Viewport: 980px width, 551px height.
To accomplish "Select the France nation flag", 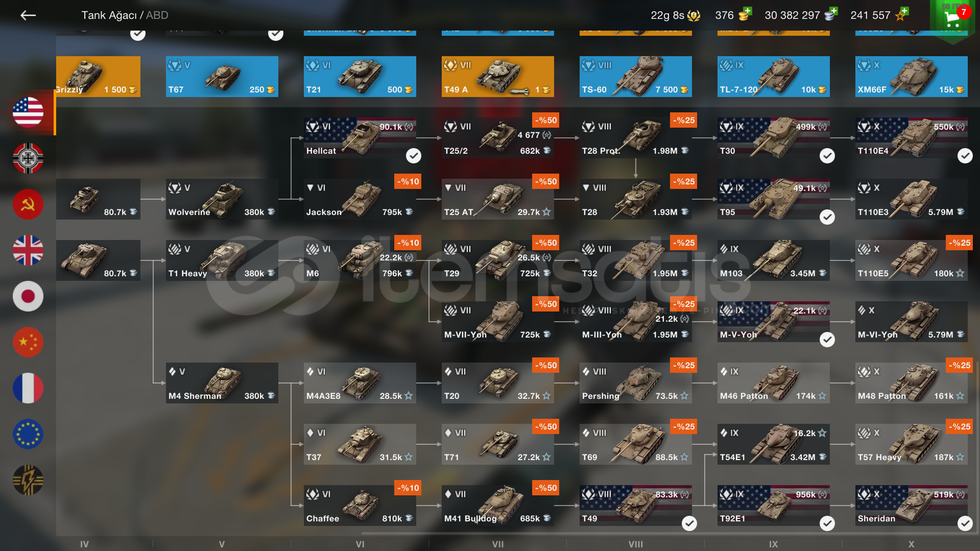I will tap(28, 388).
